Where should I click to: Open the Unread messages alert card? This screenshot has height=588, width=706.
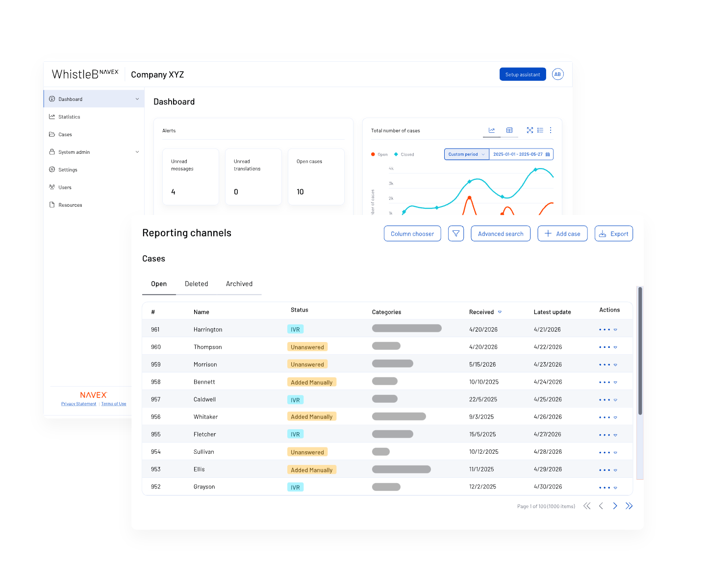point(191,177)
